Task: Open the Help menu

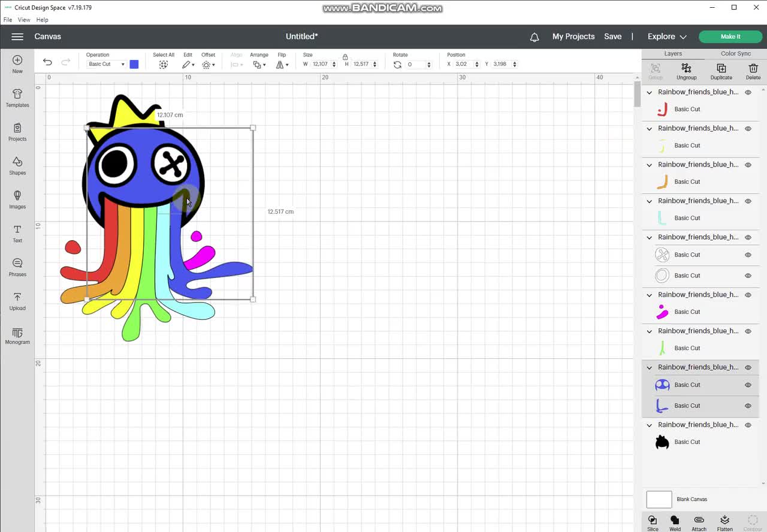Action: pos(42,20)
